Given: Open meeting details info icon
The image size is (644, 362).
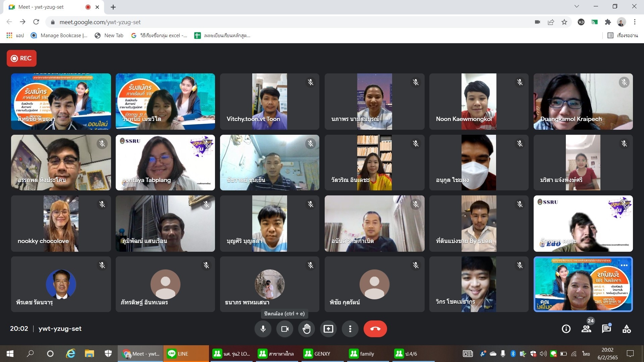Looking at the screenshot, I should 566,329.
